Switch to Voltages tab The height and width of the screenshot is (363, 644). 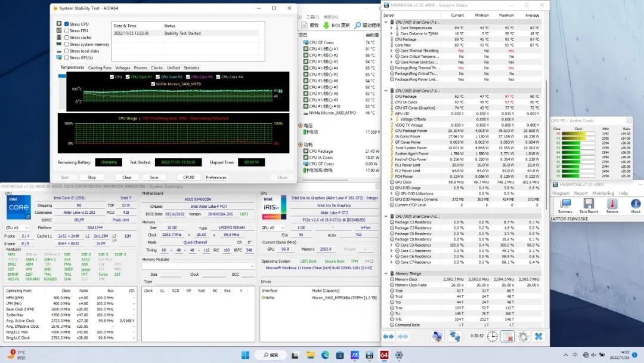point(122,68)
